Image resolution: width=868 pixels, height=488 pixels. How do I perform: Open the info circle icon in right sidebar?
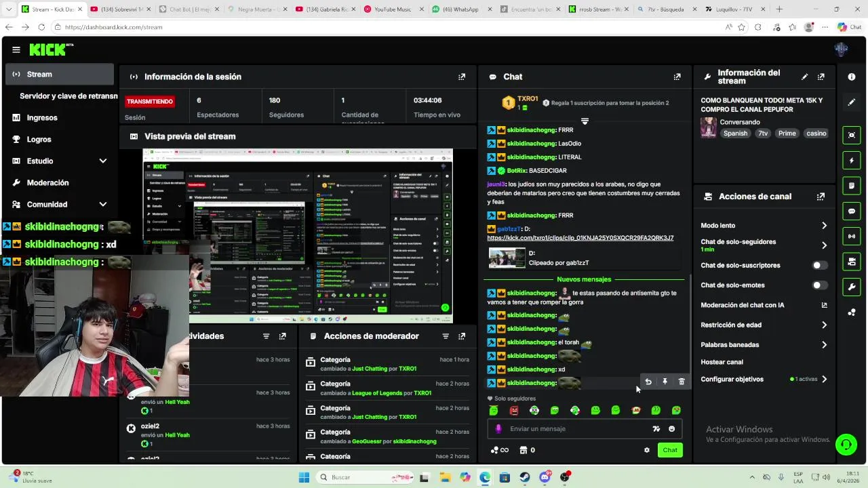852,77
